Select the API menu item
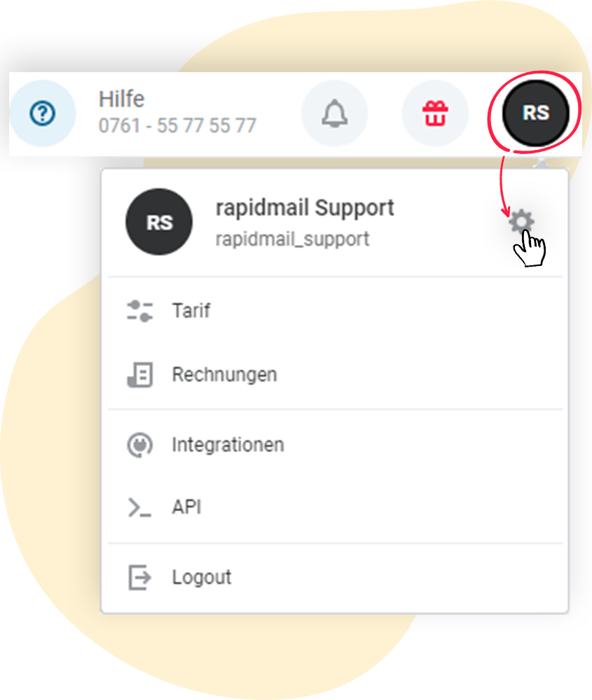Viewport: 592px width, 700px height. (335, 507)
